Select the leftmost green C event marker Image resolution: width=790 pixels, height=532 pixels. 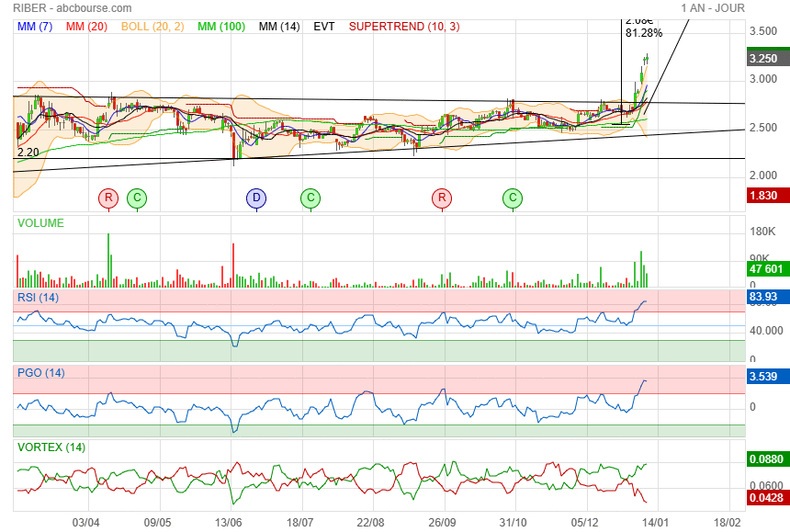click(136, 198)
